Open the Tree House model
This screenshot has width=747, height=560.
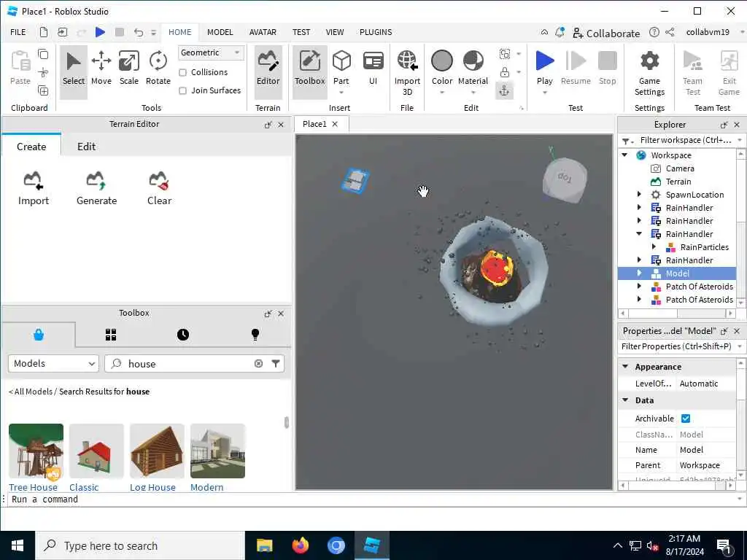click(36, 451)
